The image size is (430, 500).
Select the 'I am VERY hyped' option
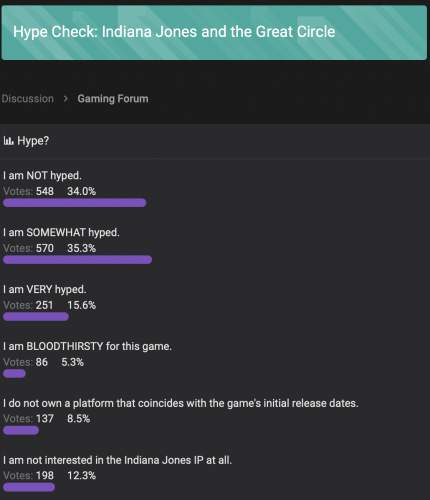click(x=45, y=289)
